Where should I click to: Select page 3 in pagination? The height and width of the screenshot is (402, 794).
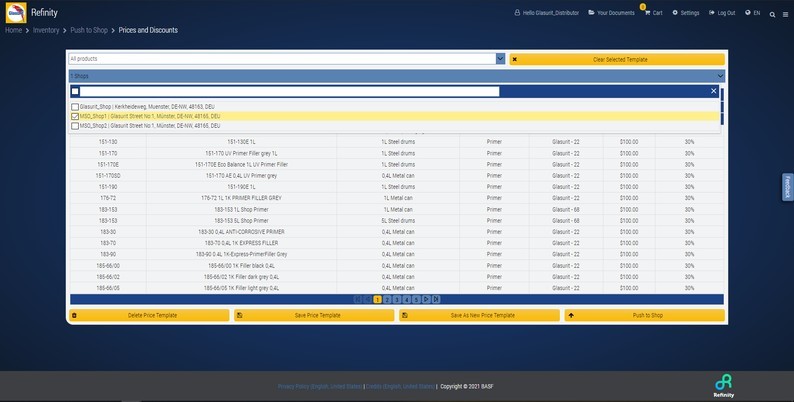[x=397, y=300]
